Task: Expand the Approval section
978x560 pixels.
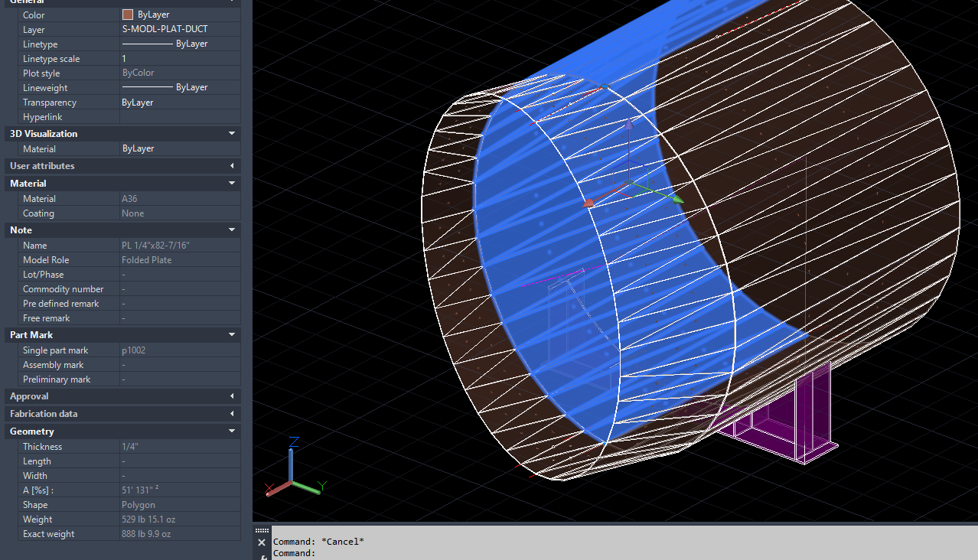Action: point(233,396)
